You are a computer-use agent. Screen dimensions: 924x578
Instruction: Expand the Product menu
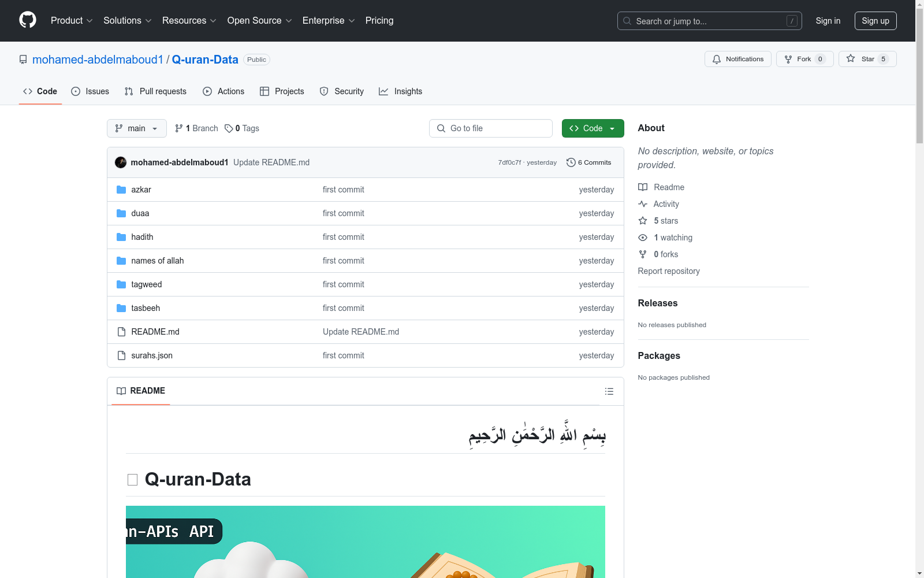72,20
